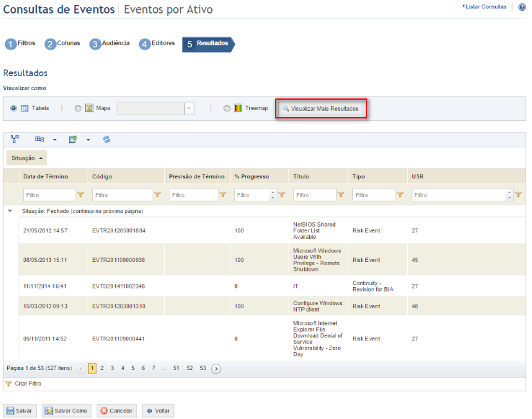Screen dimensions: 532x419
Task: Click funnel icon for Título filter
Action: tap(341, 194)
